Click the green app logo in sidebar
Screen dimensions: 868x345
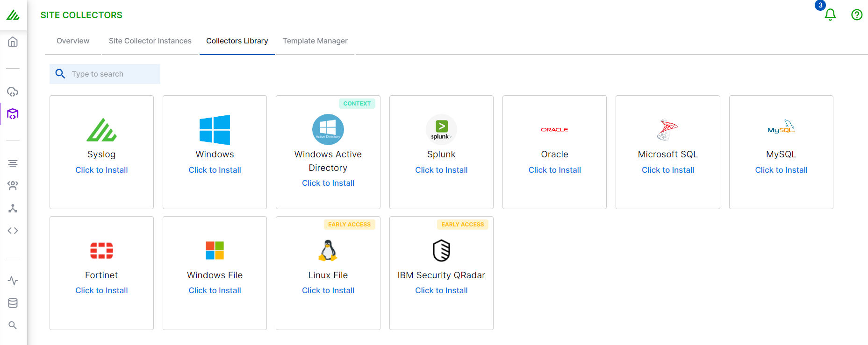(13, 15)
